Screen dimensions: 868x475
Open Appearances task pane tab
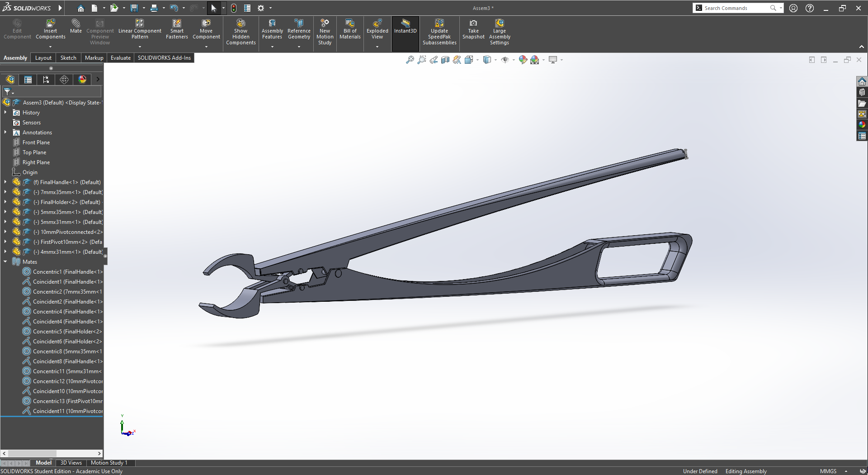point(862,125)
